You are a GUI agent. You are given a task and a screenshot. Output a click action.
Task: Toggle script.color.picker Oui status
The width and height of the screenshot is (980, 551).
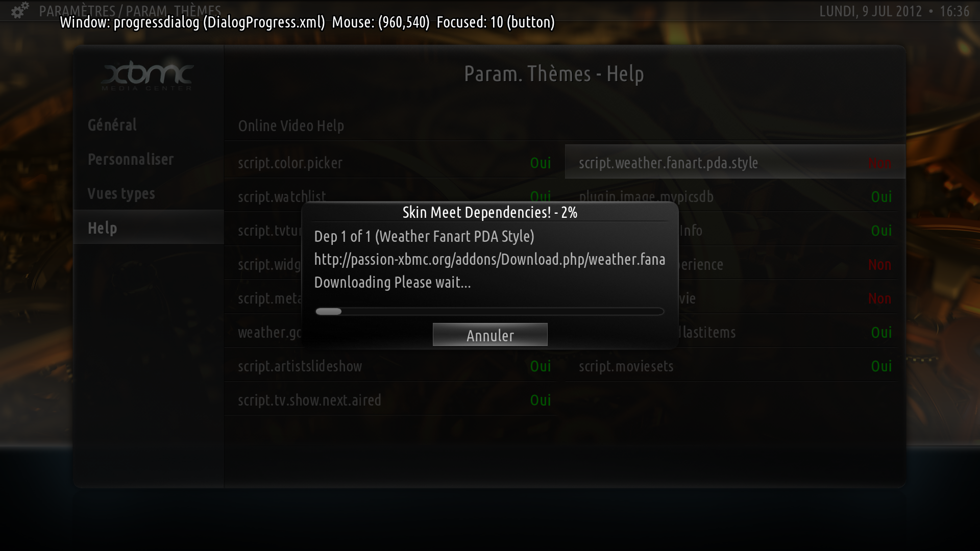coord(541,163)
